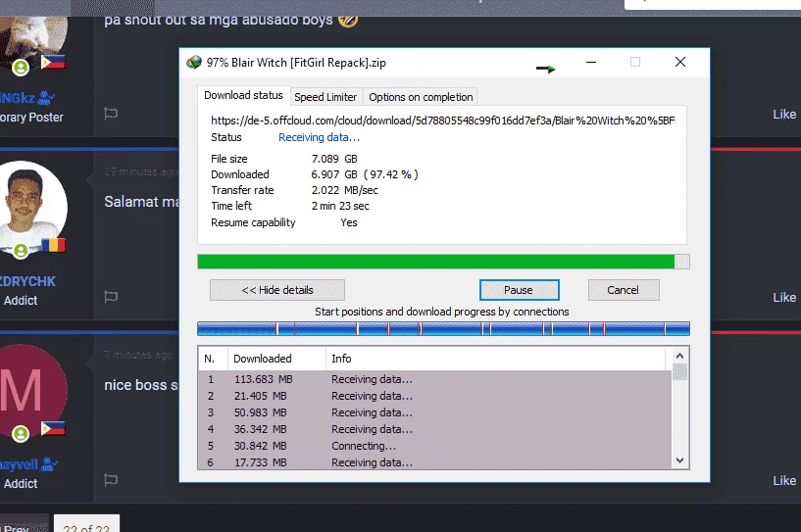Select connection row with 36.342 MB

point(434,429)
